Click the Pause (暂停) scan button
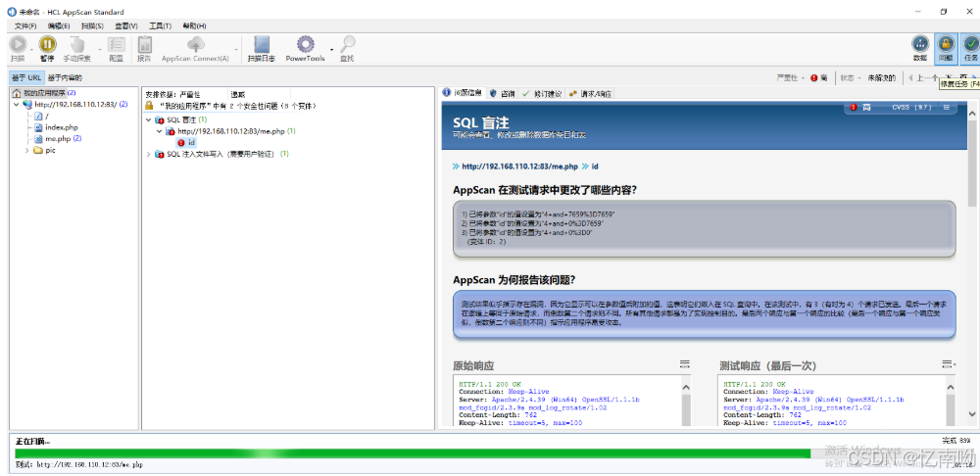The width and height of the screenshot is (980, 476). [47, 44]
